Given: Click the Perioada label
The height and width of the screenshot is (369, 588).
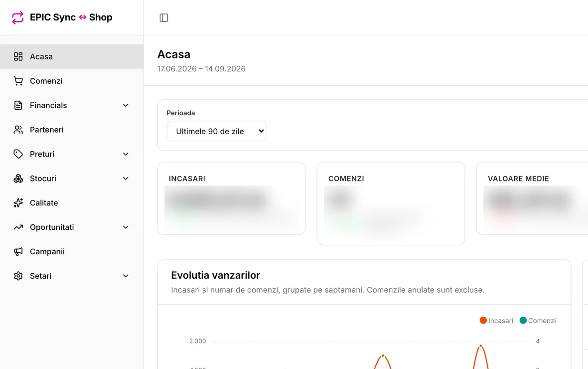Looking at the screenshot, I should (181, 113).
